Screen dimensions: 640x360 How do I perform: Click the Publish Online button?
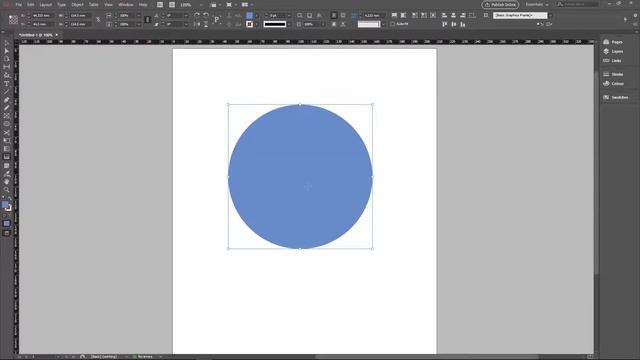click(500, 5)
